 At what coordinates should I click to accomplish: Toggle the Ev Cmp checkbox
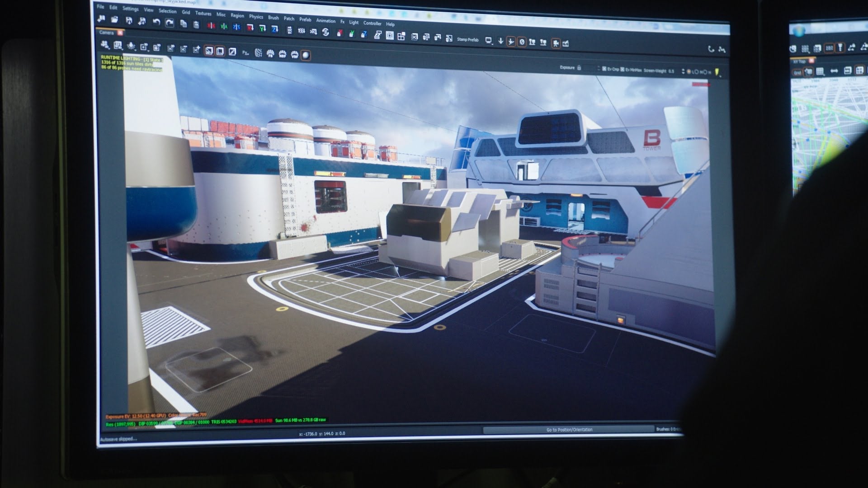click(604, 69)
